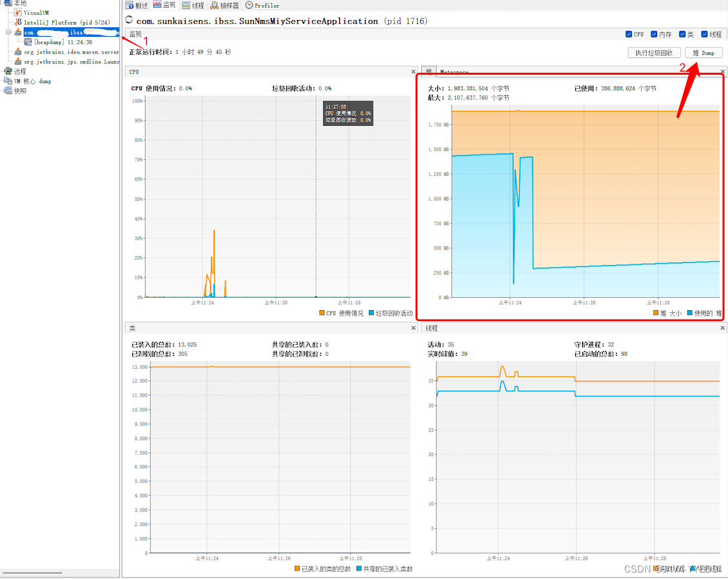This screenshot has height=579, width=728.
Task: Click the heapdump snapshot icon under the application
Action: pos(28,42)
